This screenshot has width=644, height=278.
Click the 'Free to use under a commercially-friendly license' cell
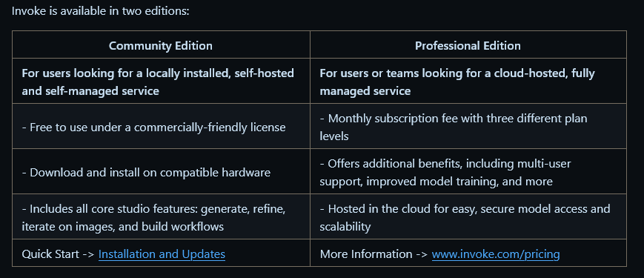(161, 127)
